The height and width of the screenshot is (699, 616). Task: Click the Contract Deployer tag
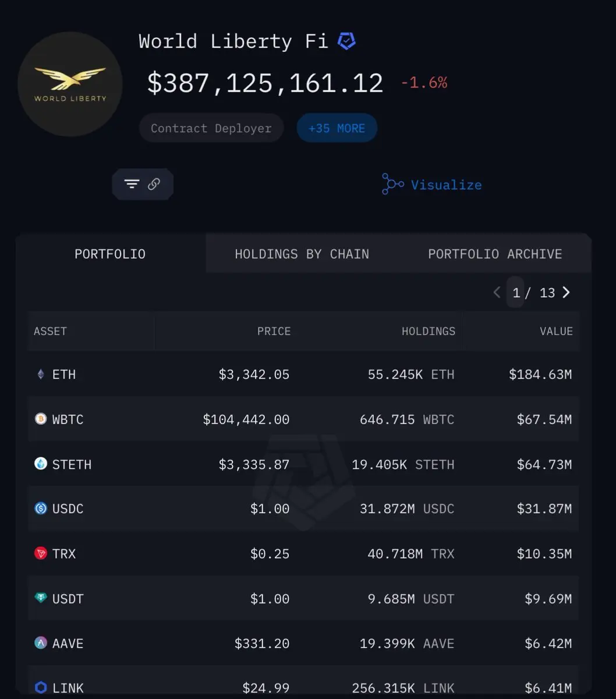coord(211,128)
